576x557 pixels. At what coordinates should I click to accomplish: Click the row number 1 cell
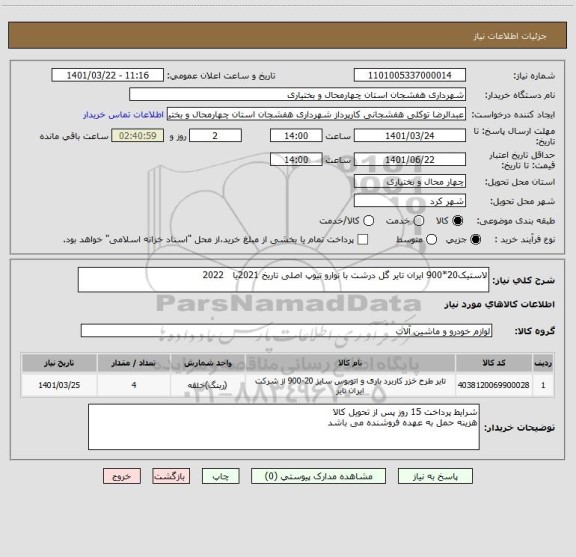point(543,385)
